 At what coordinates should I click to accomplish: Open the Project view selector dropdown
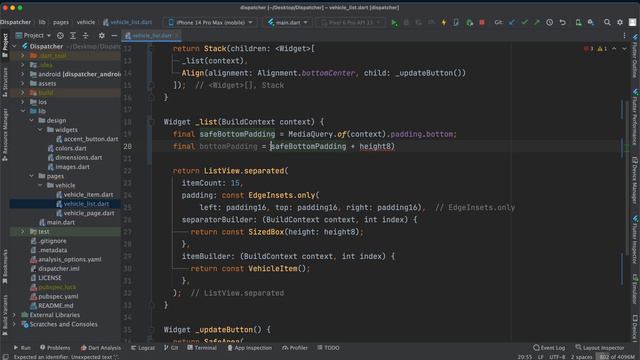pos(33,36)
